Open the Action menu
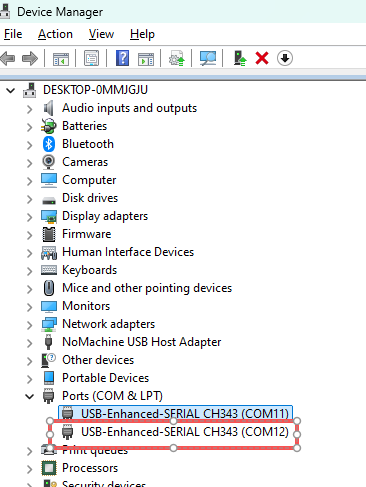366x487 pixels. pos(55,34)
